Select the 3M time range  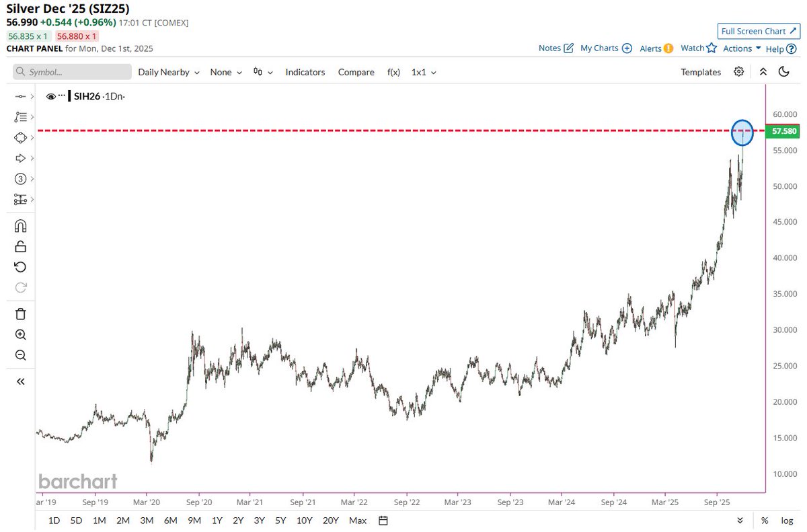(x=147, y=521)
